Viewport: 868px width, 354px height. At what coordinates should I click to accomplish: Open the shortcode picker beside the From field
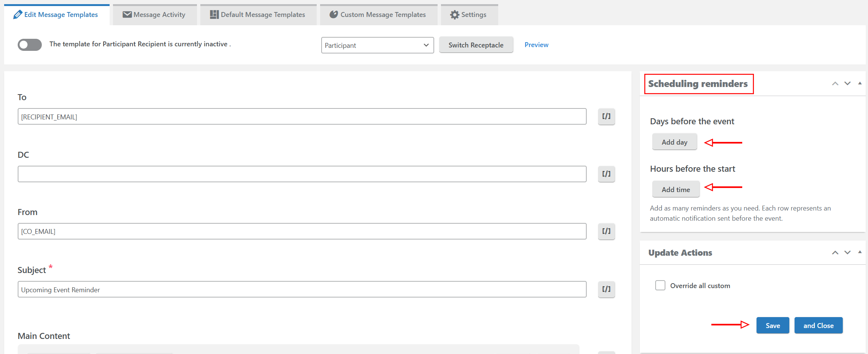pos(606,231)
